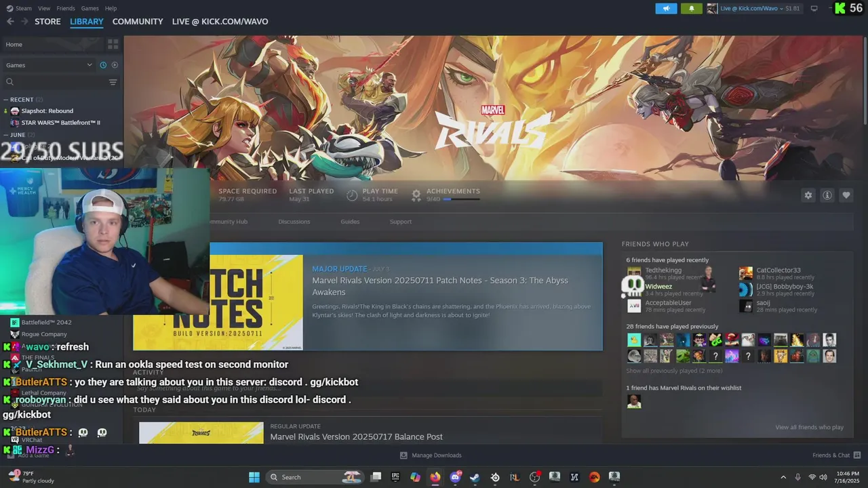Go back with the left arrow
Screen dimensions: 868x488
[x=10, y=22]
